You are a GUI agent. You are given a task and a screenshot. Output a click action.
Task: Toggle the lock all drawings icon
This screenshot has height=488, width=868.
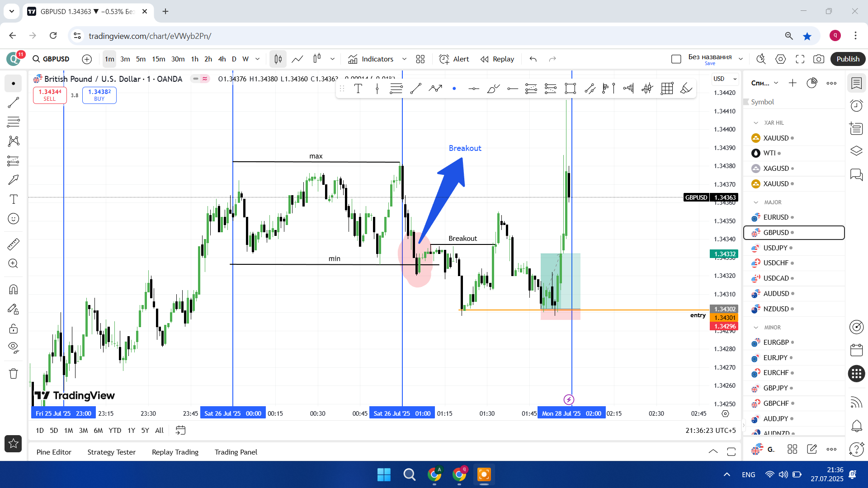coord(14,328)
